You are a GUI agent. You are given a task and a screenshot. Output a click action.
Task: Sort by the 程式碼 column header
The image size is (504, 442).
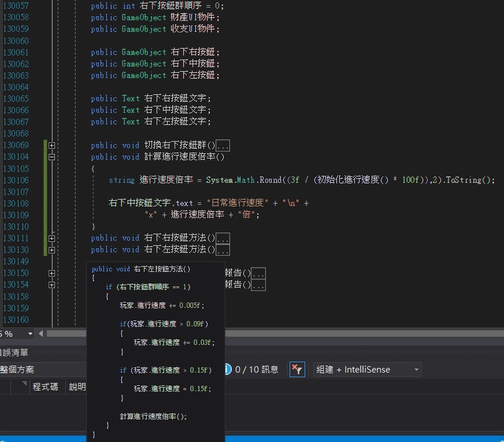(x=45, y=386)
